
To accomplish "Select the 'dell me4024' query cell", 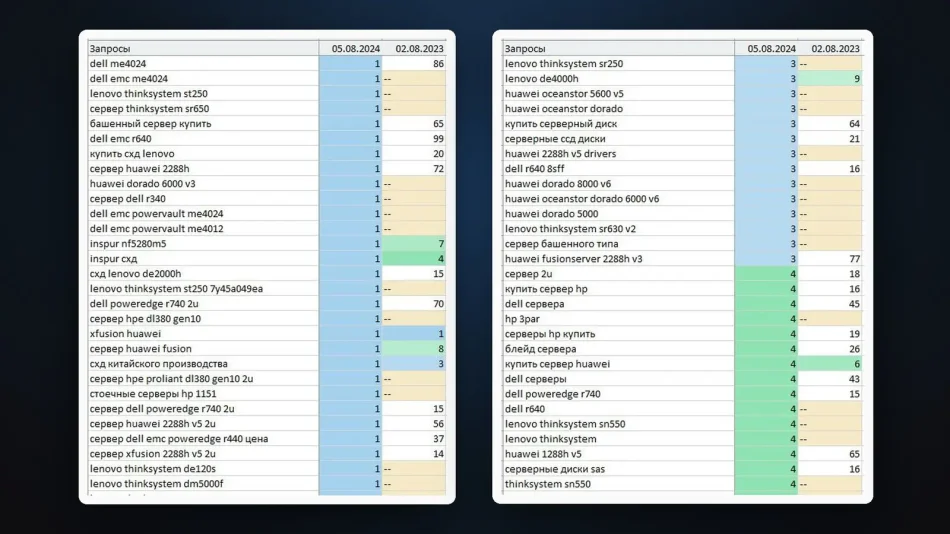I will [204, 64].
